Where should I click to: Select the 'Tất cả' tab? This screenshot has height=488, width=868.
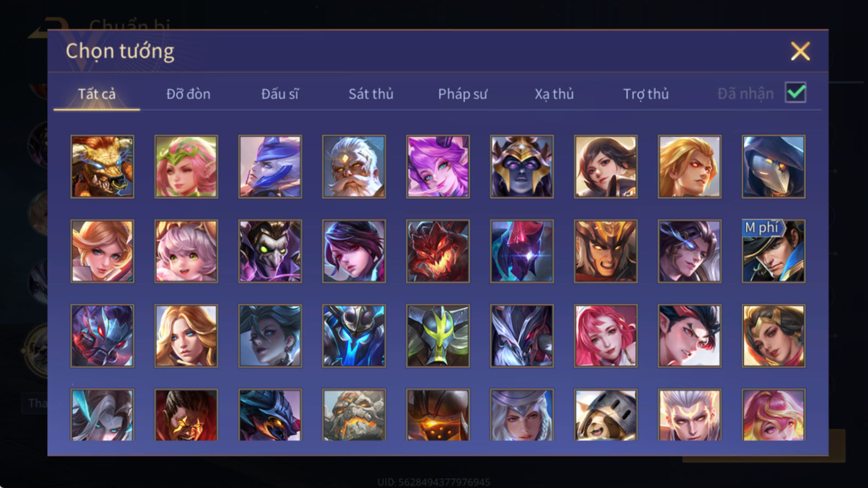point(97,94)
